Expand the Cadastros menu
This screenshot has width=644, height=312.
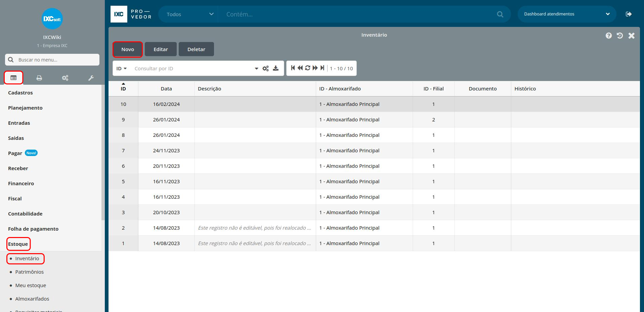(x=20, y=93)
